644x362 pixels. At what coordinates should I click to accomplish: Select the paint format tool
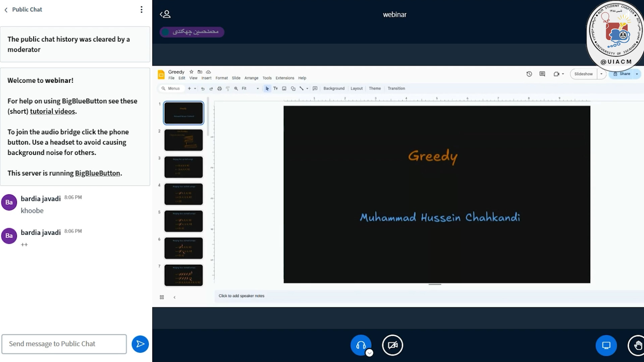pyautogui.click(x=228, y=88)
